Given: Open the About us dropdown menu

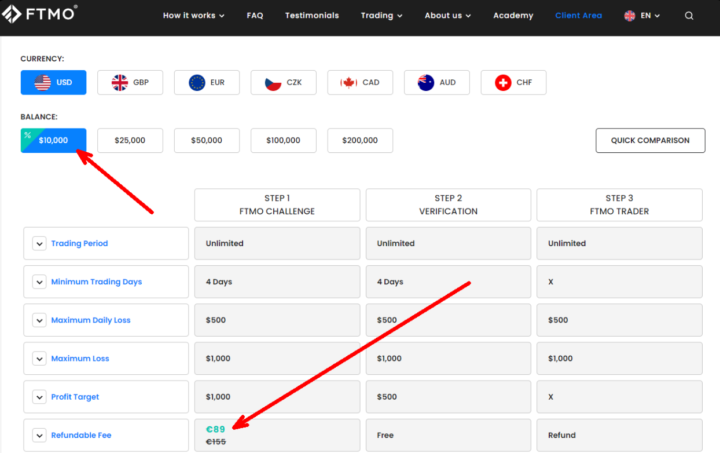Looking at the screenshot, I should coord(447,16).
